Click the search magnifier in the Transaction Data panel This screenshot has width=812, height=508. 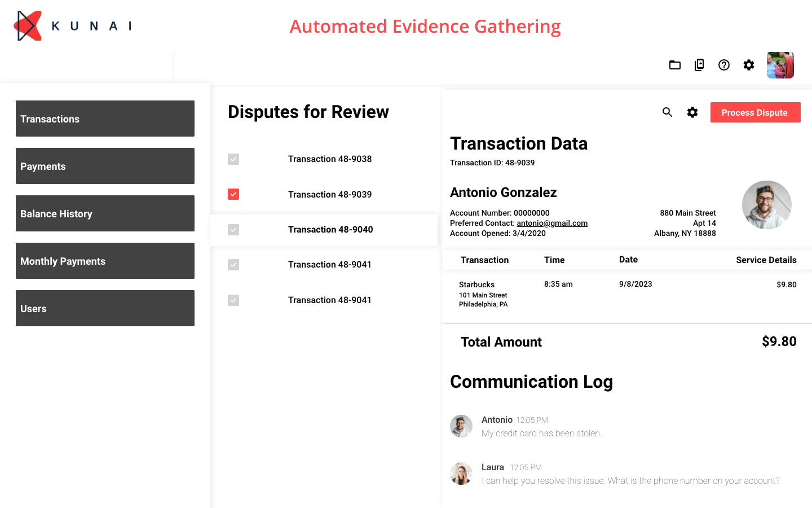(667, 112)
